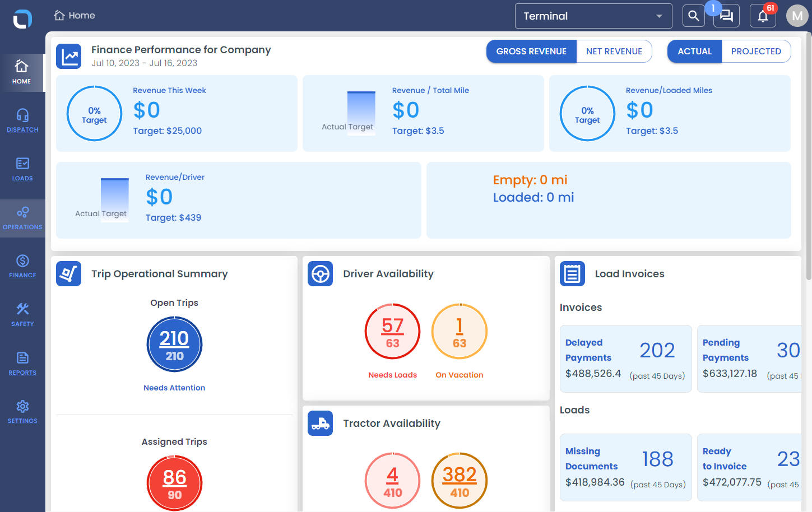Open the 86 Assigned Trips circle
The height and width of the screenshot is (512, 812).
[174, 483]
